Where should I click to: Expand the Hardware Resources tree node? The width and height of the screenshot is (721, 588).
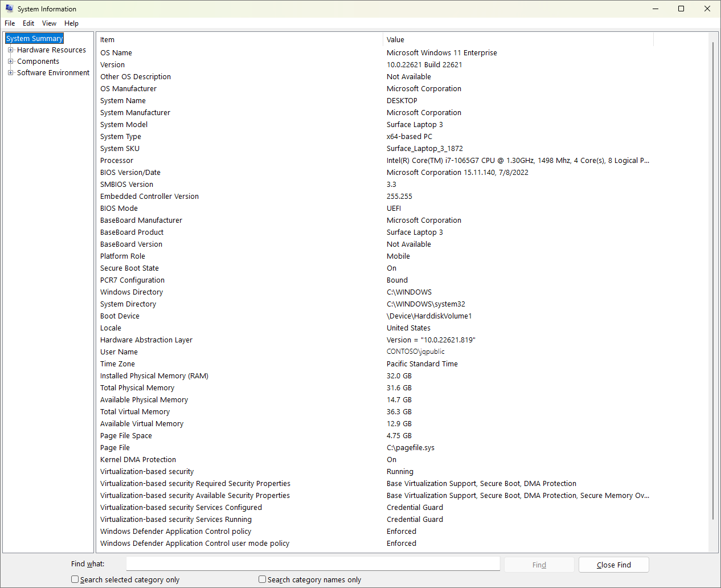10,50
